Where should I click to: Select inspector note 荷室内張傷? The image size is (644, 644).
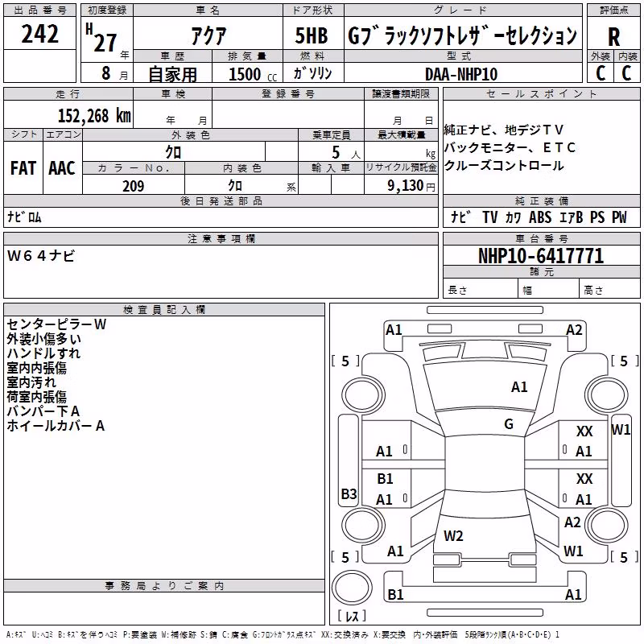coord(36,397)
